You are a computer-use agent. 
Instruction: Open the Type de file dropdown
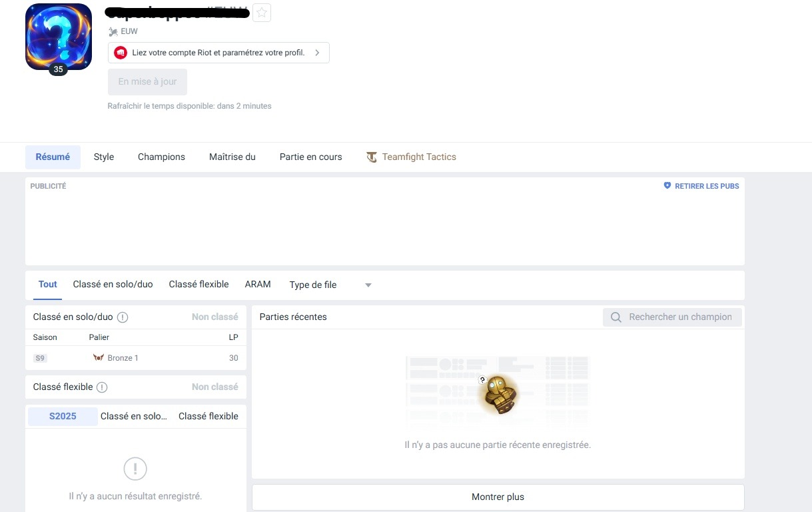coord(330,285)
